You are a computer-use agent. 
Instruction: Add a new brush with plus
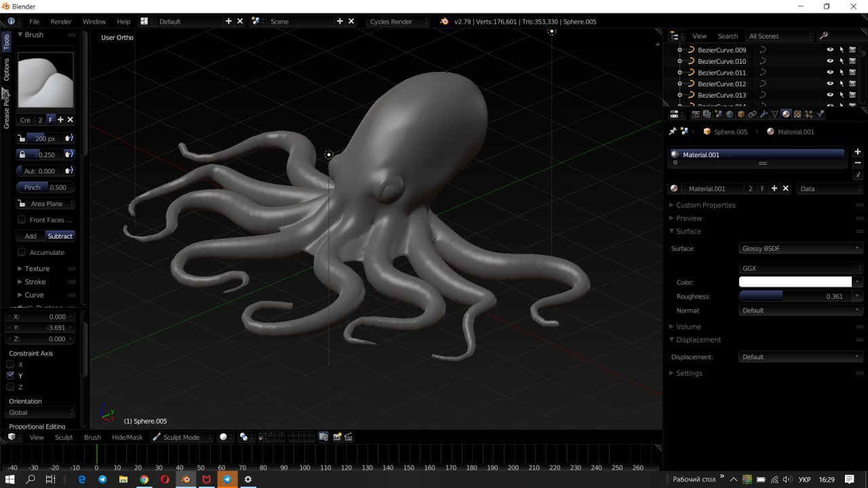(60, 120)
